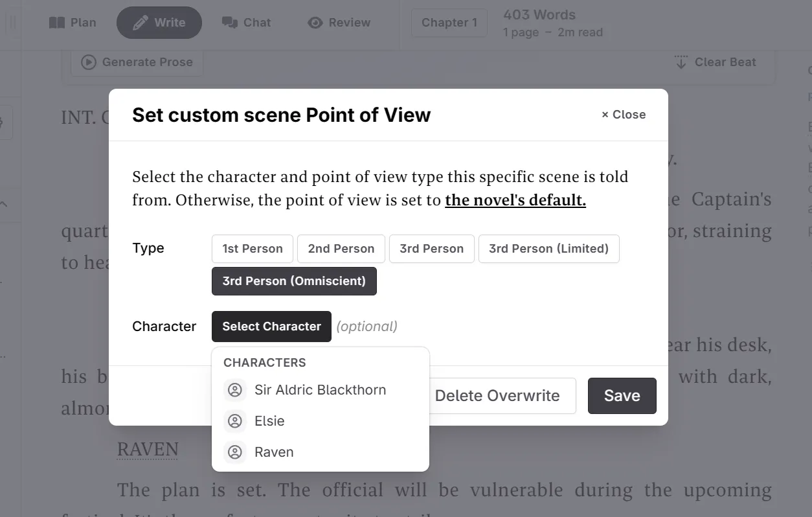Open the novel's default link
The image size is (812, 517).
(515, 200)
